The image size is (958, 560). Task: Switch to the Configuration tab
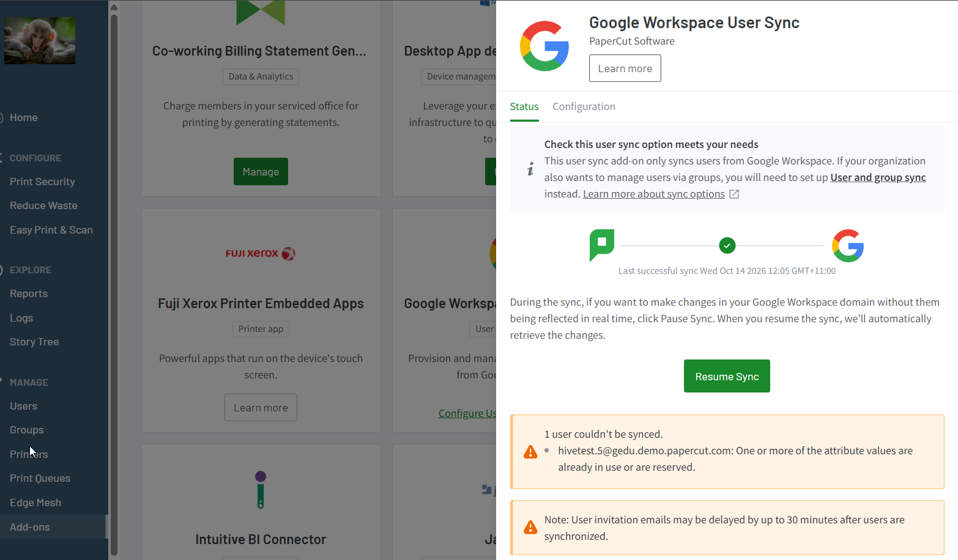click(x=584, y=106)
